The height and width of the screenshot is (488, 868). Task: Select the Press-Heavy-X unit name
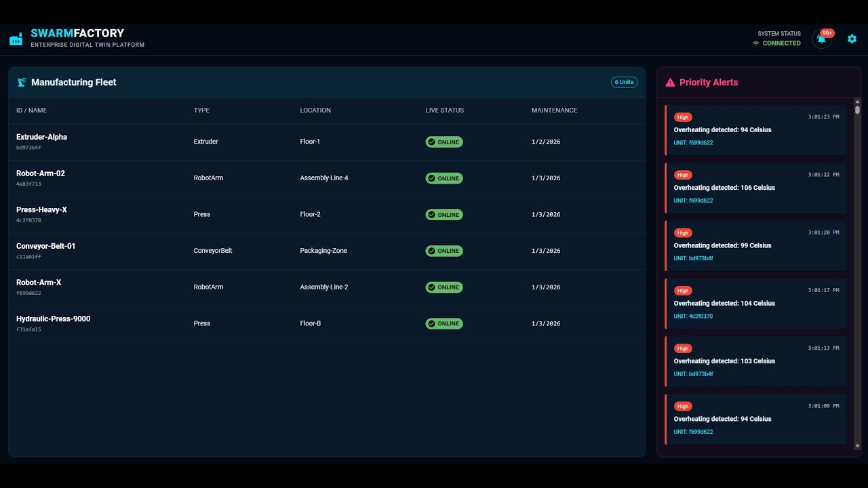point(41,210)
